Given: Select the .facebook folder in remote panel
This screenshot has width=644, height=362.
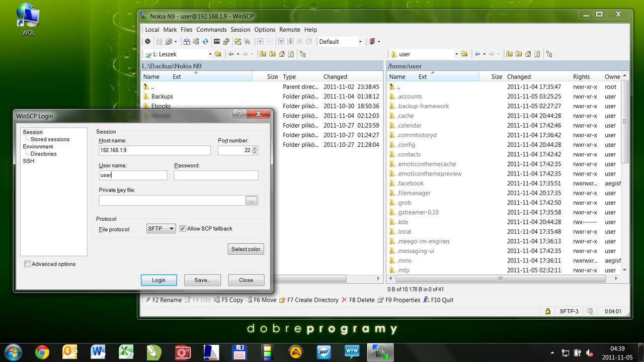Looking at the screenshot, I should tap(410, 184).
